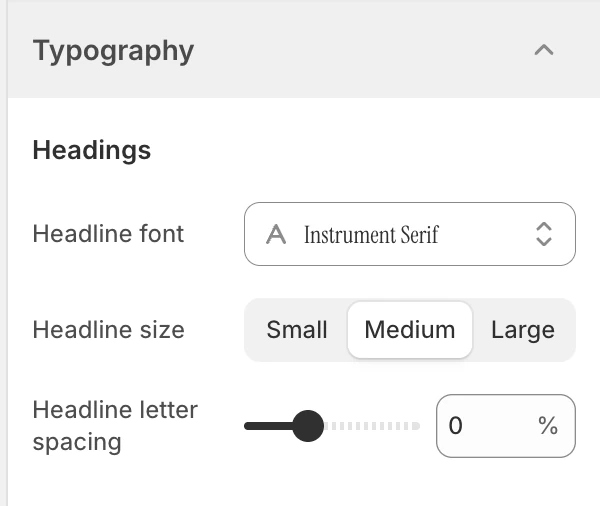Set headline size to Small
Viewport: 600px width, 506px height.
pos(297,330)
